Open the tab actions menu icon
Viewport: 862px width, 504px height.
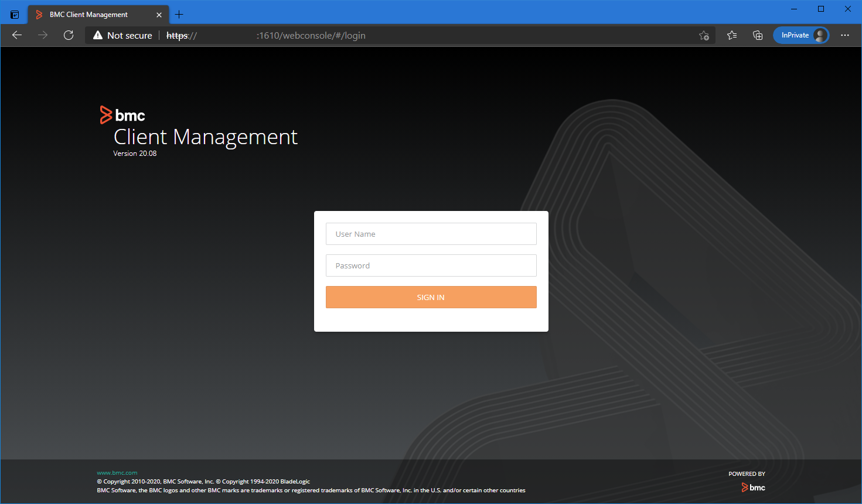click(15, 15)
